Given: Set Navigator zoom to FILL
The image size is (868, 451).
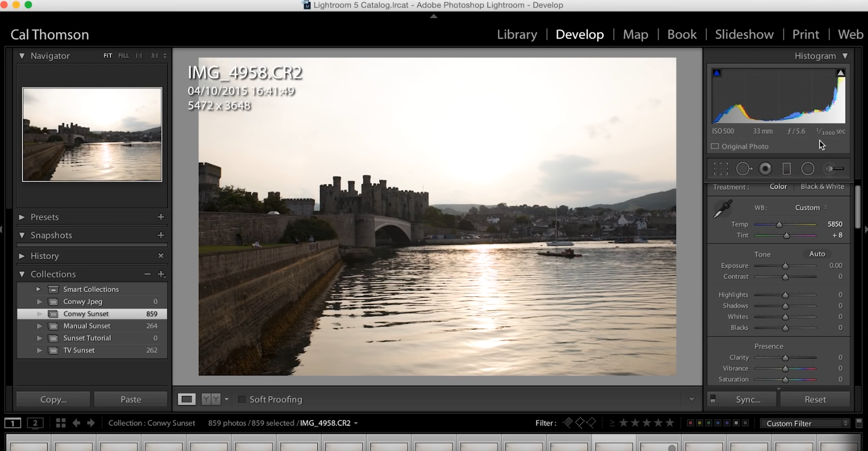Looking at the screenshot, I should point(123,55).
